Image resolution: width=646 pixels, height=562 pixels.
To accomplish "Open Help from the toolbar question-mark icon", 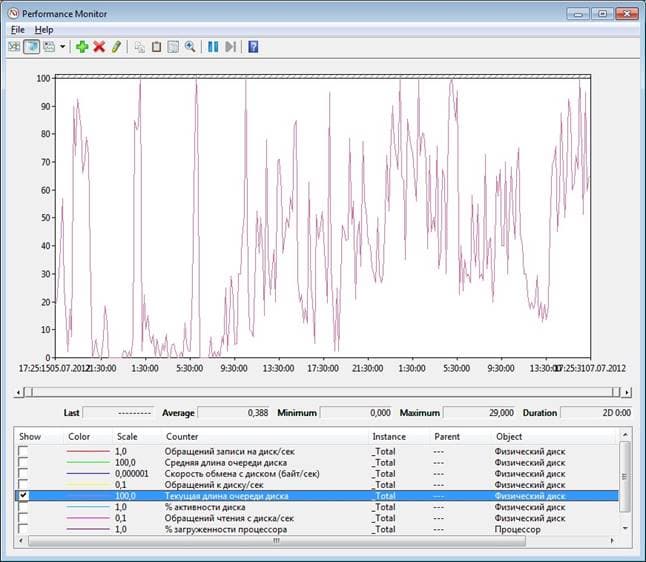I will (x=253, y=47).
